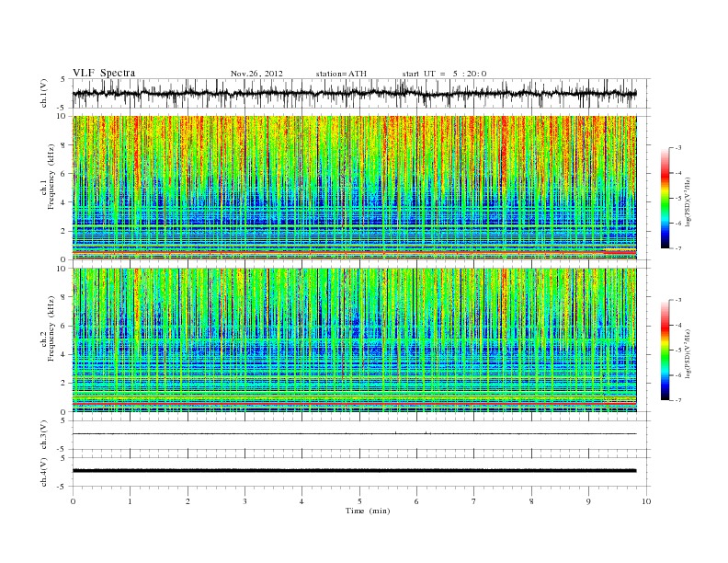Click the "3" minute time tick label
728x563 pixels.
click(x=245, y=501)
